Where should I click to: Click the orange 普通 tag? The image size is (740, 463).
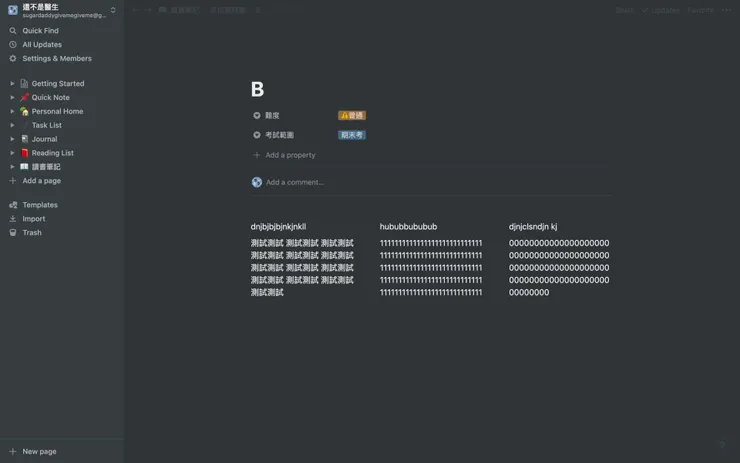pyautogui.click(x=352, y=116)
